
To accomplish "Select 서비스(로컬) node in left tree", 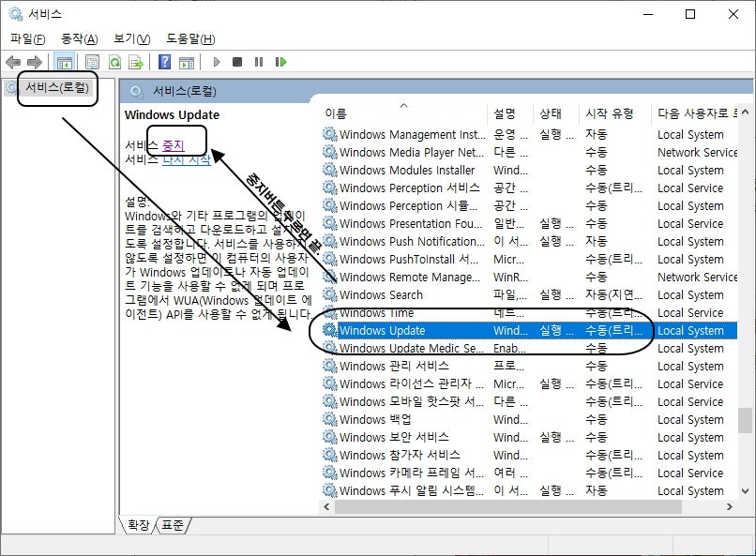I will click(x=57, y=87).
